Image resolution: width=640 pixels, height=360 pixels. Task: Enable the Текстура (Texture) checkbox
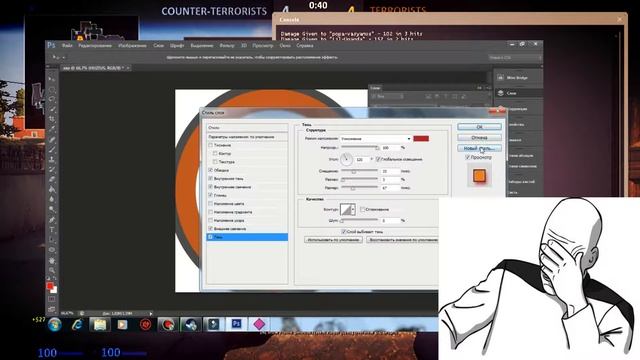(x=215, y=162)
